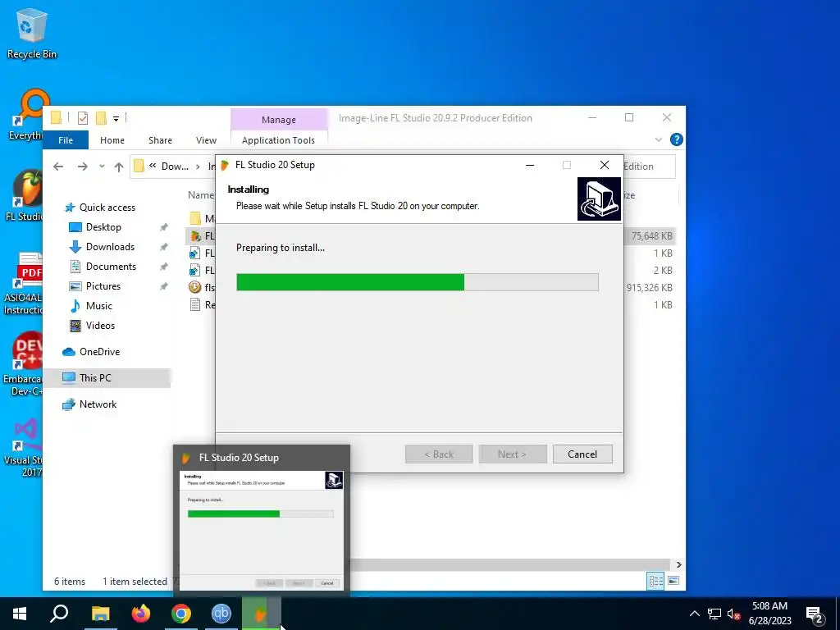Open the notification center icon
Viewport: 840px width, 630px height.
point(815,614)
